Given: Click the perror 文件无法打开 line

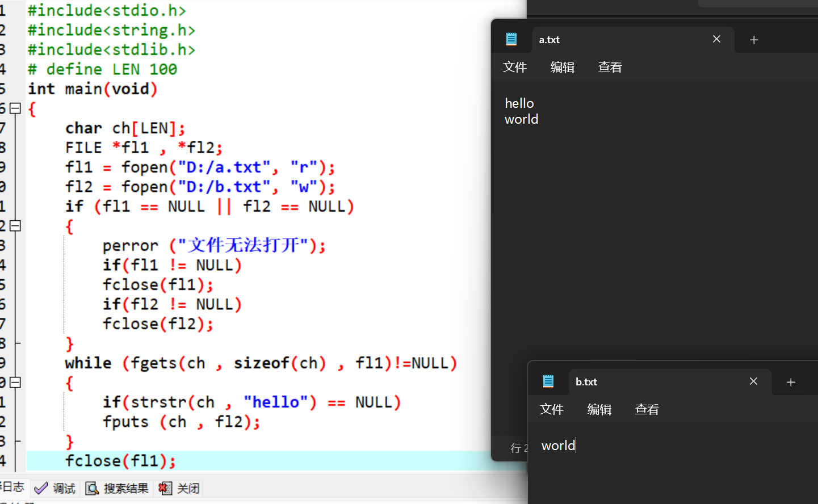Looking at the screenshot, I should 214,245.
